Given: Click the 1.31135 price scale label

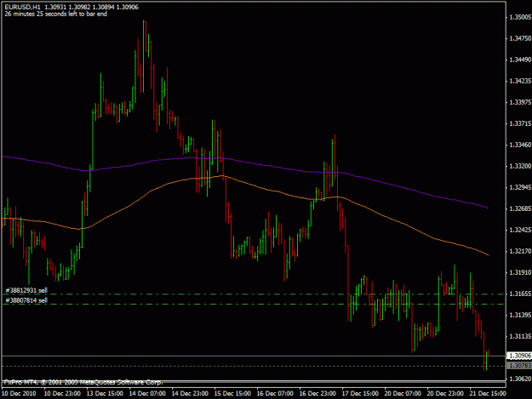Looking at the screenshot, I should (520, 337).
